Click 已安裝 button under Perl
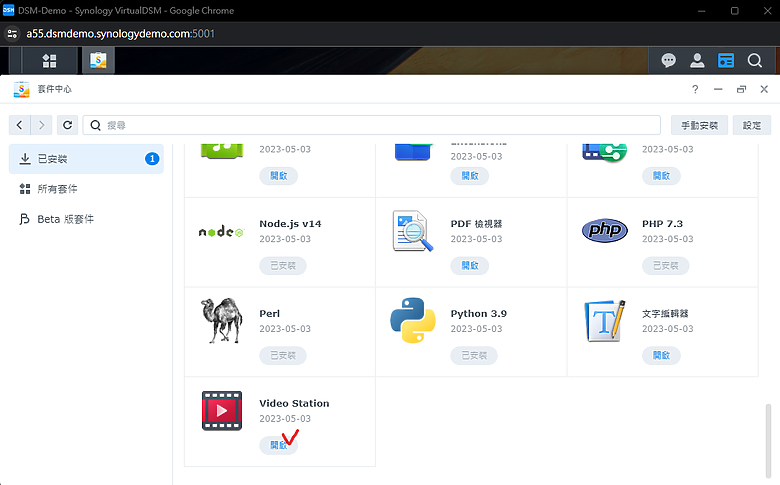The image size is (780, 485). click(283, 355)
